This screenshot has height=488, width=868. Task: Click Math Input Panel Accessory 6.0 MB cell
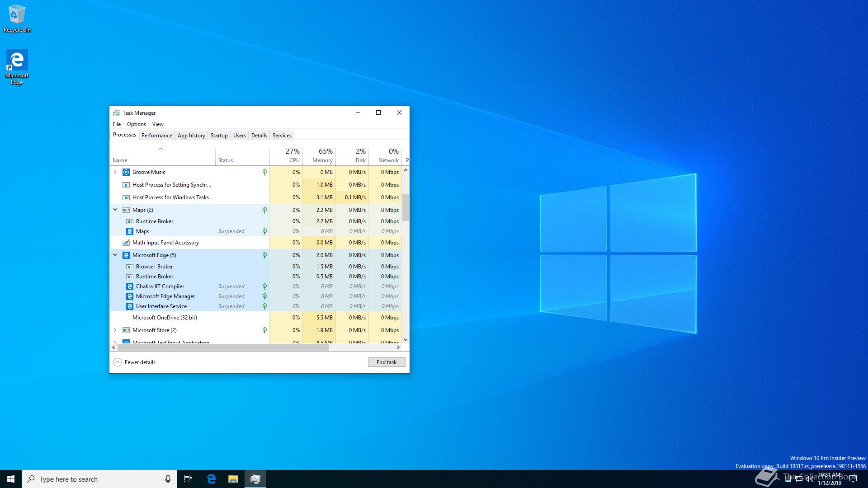tap(319, 243)
